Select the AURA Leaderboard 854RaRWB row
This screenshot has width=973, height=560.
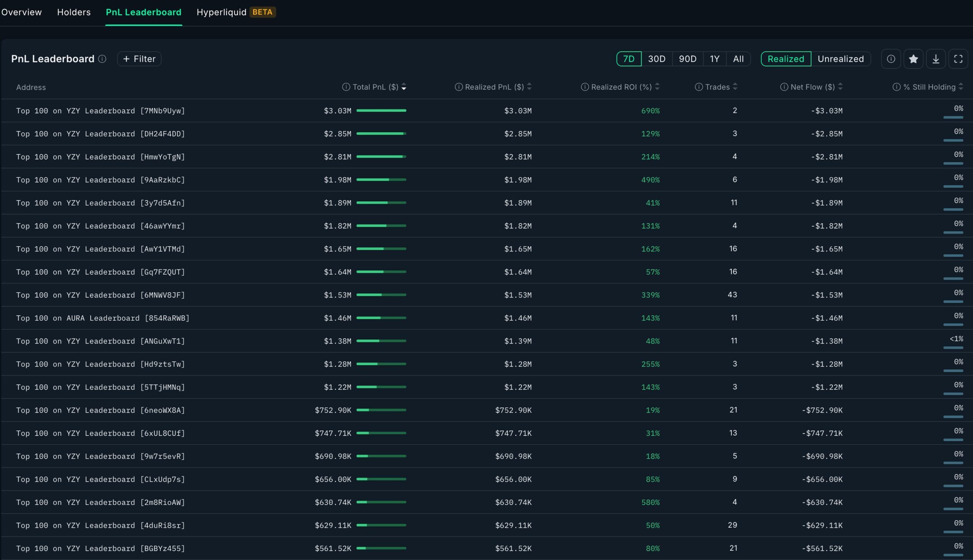486,318
